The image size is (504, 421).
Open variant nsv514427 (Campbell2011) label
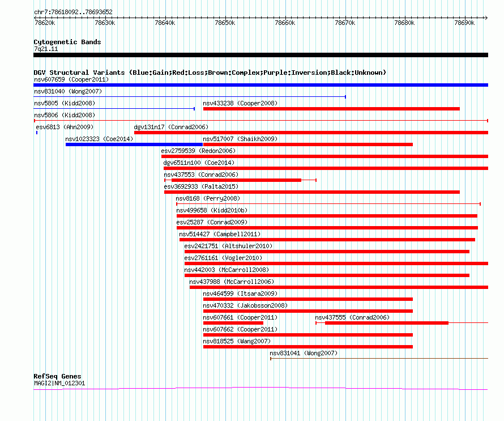pyautogui.click(x=220, y=234)
